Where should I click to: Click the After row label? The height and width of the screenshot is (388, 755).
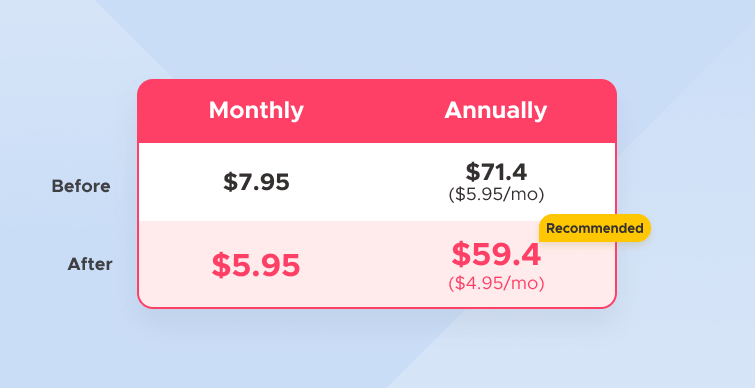coord(90,264)
